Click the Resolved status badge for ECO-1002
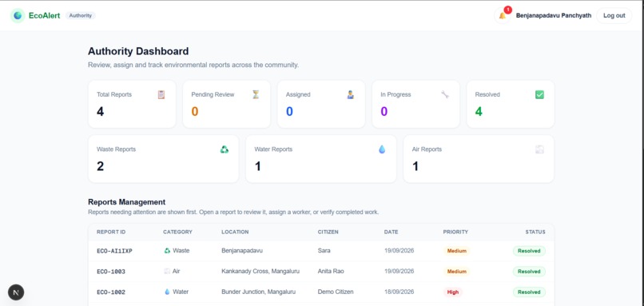Image resolution: width=644 pixels, height=306 pixels. 529,292
